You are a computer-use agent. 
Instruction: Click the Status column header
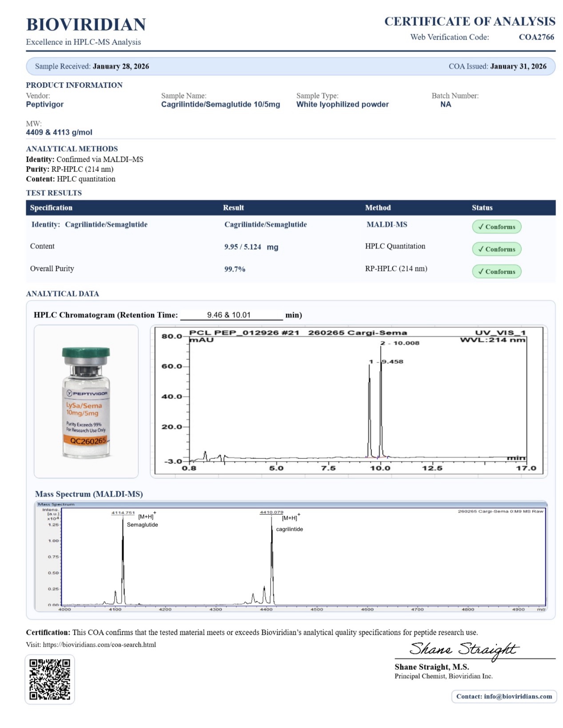(x=482, y=207)
